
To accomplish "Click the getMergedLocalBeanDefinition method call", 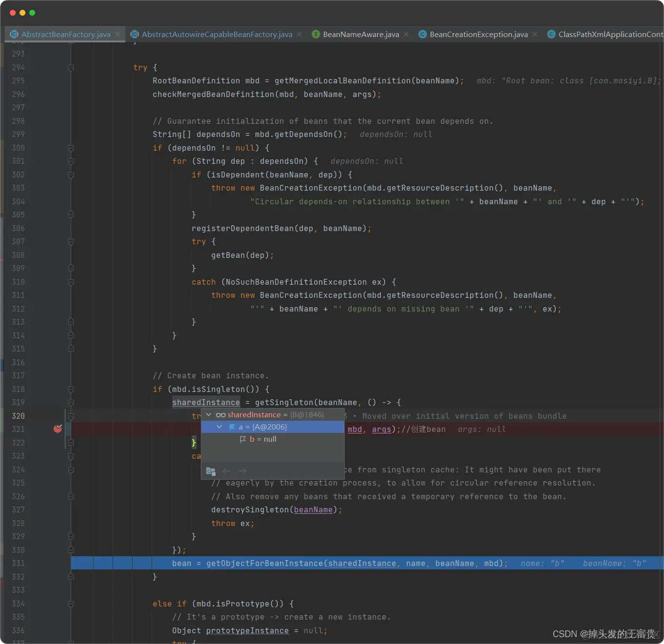I will (343, 80).
